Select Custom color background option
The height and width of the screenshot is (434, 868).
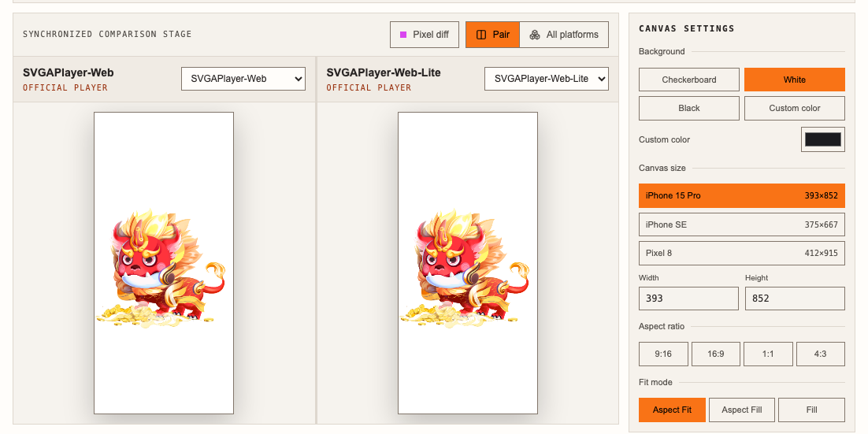tap(795, 108)
